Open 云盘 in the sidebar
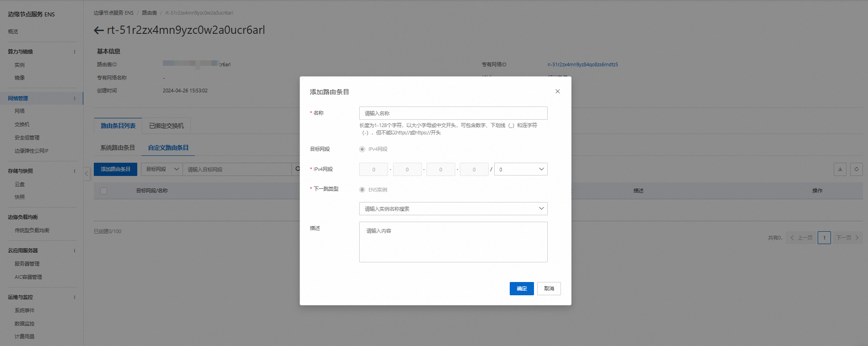 (20, 184)
